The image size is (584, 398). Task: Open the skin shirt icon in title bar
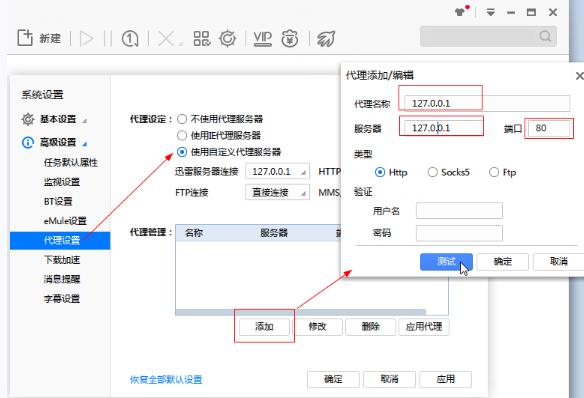click(x=460, y=12)
